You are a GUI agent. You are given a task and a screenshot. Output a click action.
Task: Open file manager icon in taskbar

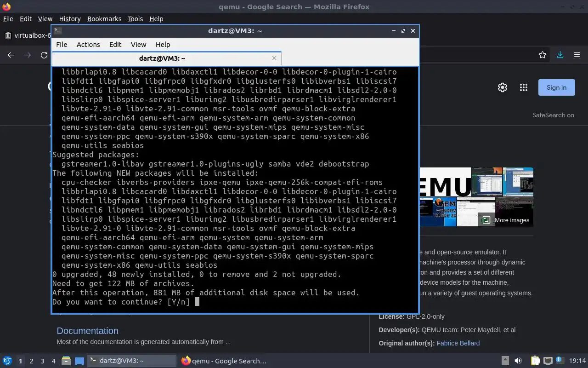tap(66, 361)
